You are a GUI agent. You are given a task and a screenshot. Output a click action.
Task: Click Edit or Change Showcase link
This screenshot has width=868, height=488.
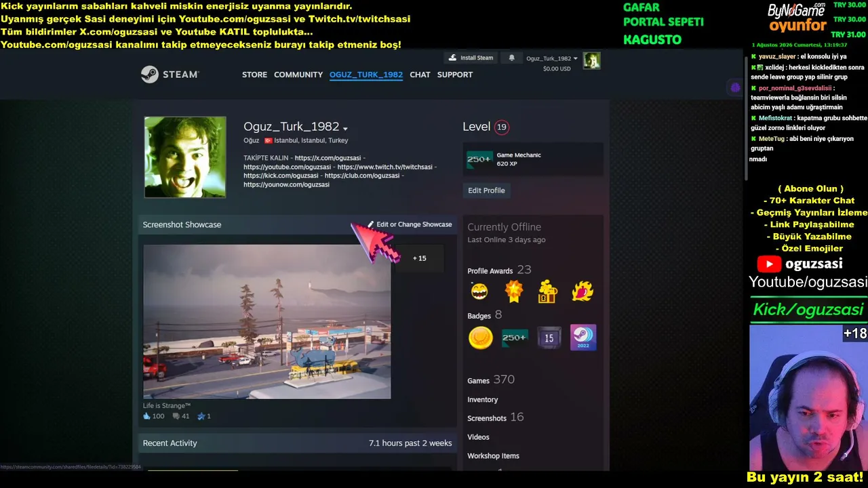click(x=410, y=224)
